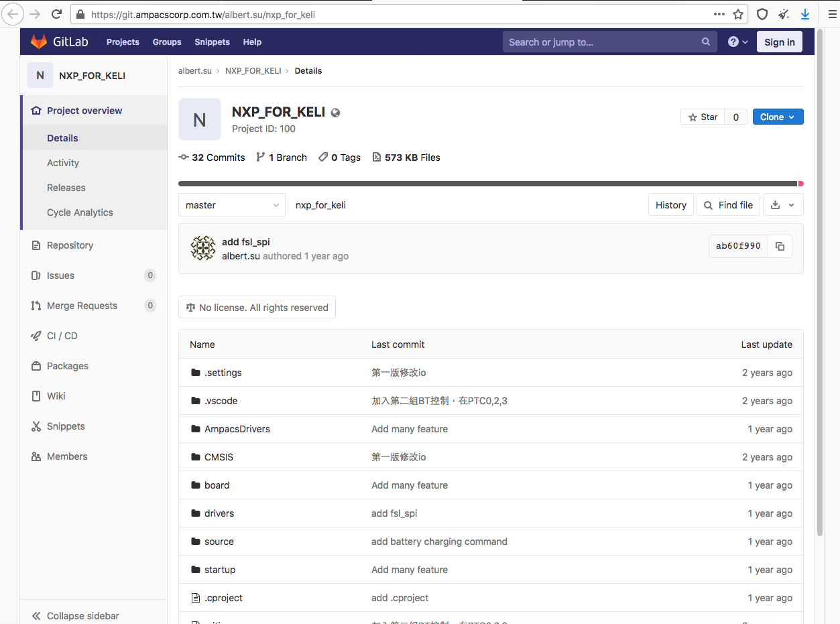Click the albert.su breadcrumb link
The height and width of the screenshot is (624, 840).
(x=195, y=70)
